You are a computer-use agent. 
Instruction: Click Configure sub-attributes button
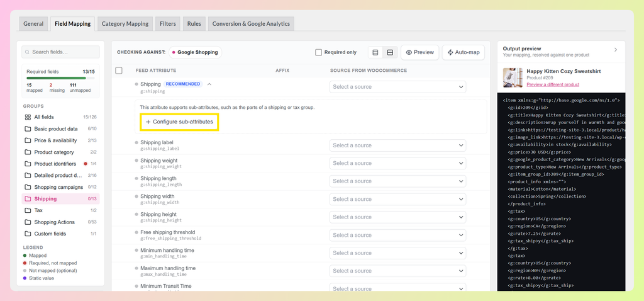179,122
